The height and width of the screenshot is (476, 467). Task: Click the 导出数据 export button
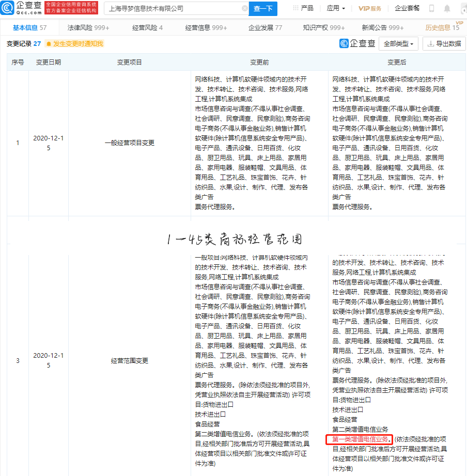pos(444,44)
